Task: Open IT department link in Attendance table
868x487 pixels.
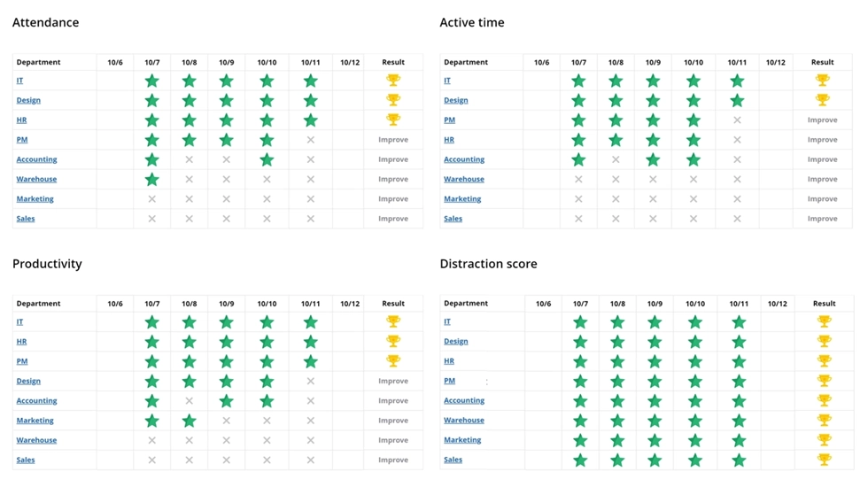Action: [19, 81]
